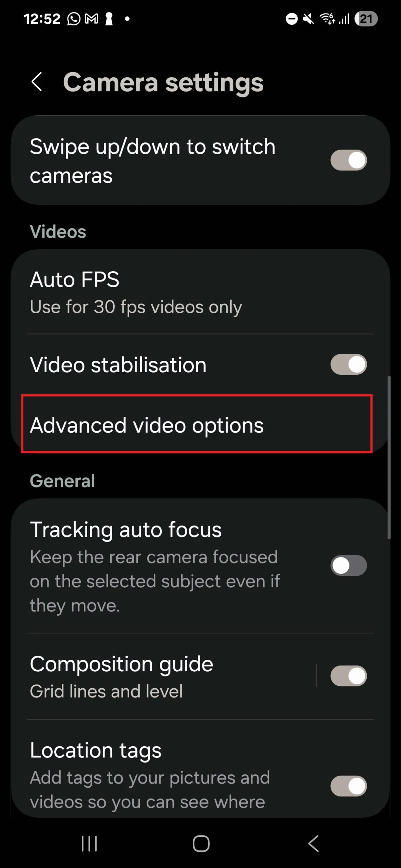Tap the back arrow beside Camera settings
401x868 pixels.
pyautogui.click(x=37, y=82)
